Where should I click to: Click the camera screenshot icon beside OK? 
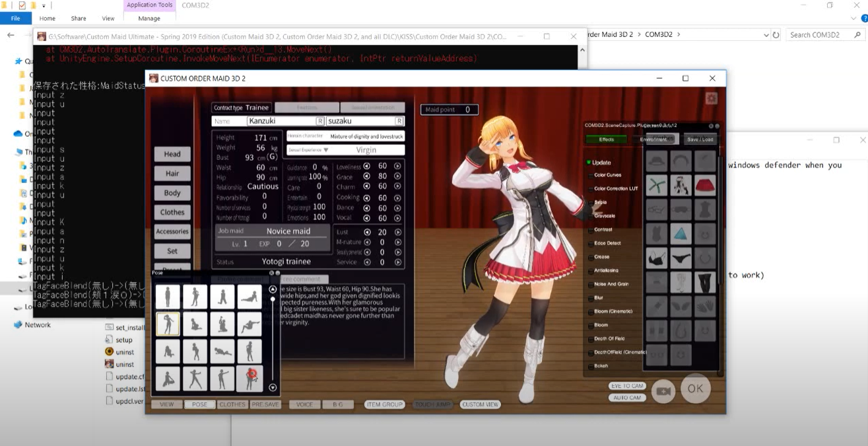pos(663,390)
